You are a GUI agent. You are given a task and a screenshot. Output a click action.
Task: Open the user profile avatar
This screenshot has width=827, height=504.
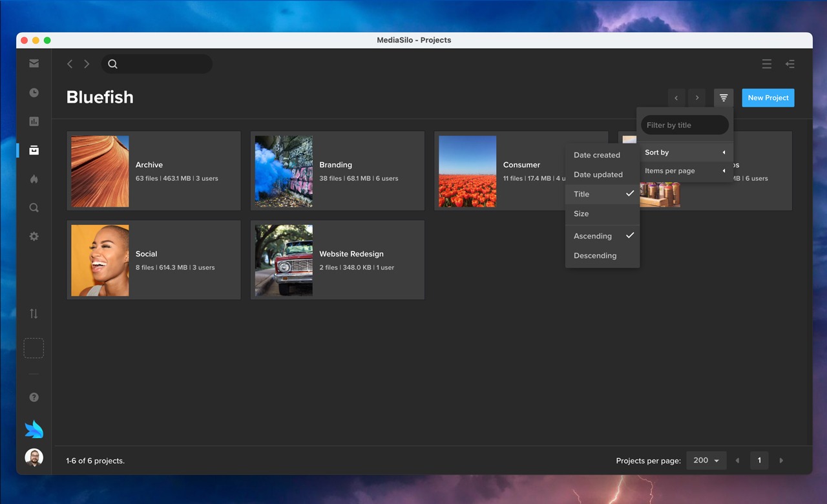34,457
